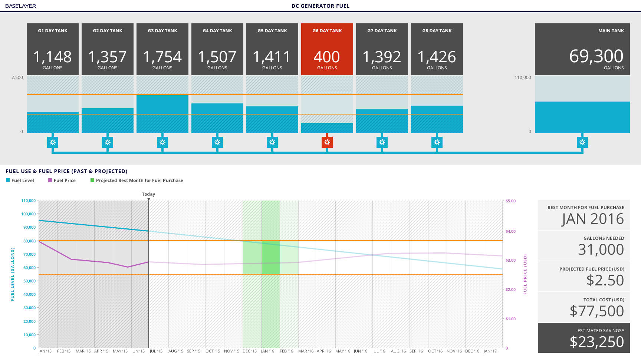Screen dimensions: 641x364
Task: Select the G3 day tank gear icon
Action: coord(162,142)
